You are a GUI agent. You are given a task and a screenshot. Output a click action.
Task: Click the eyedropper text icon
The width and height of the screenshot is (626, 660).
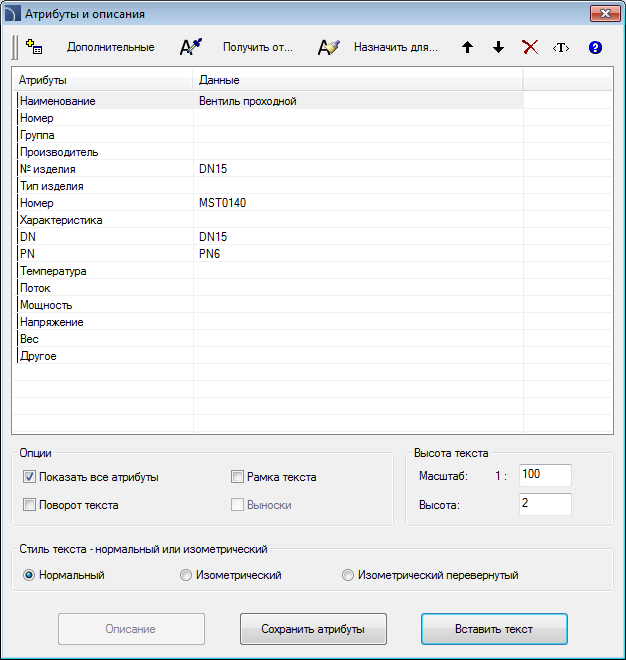[191, 47]
